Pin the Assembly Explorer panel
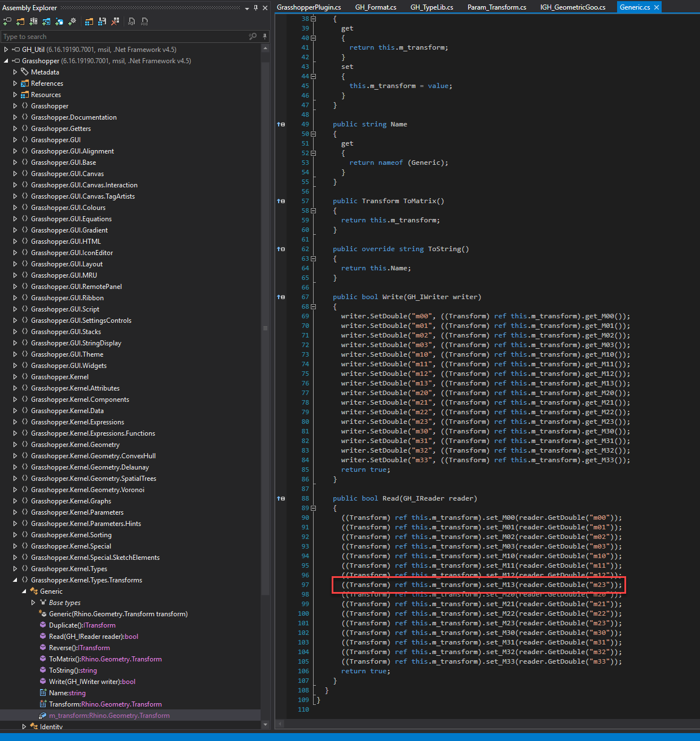This screenshot has height=741, width=700. coord(256,8)
